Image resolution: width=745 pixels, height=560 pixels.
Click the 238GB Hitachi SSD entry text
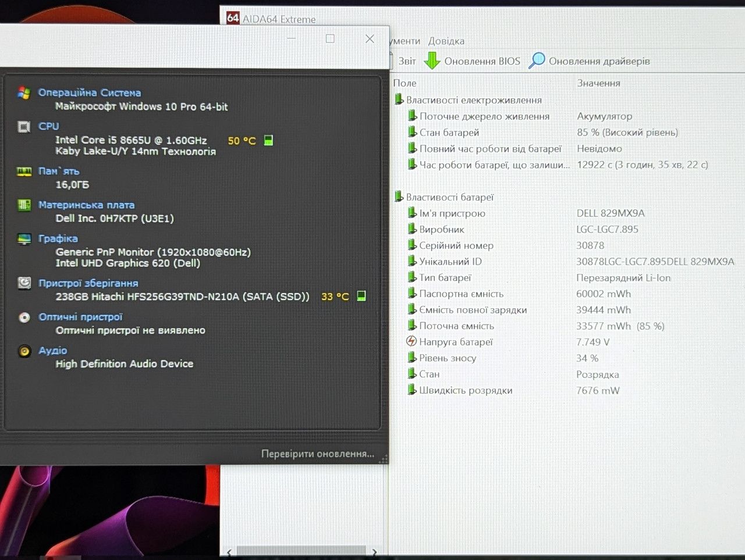[x=182, y=297]
